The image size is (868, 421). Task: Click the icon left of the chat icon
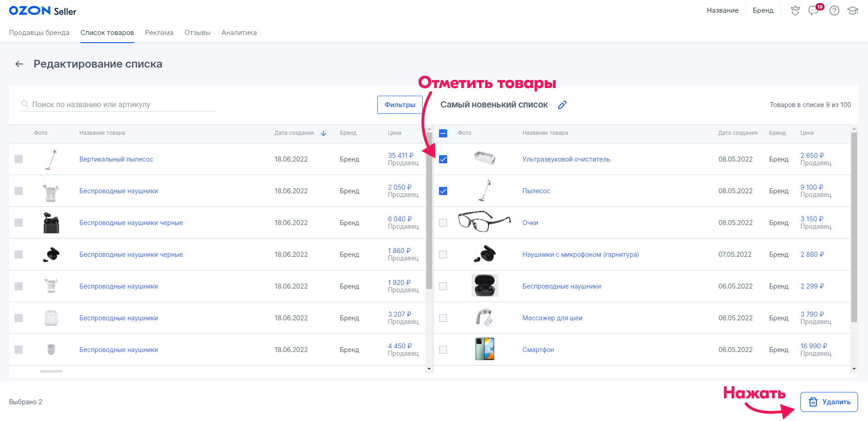(x=795, y=10)
